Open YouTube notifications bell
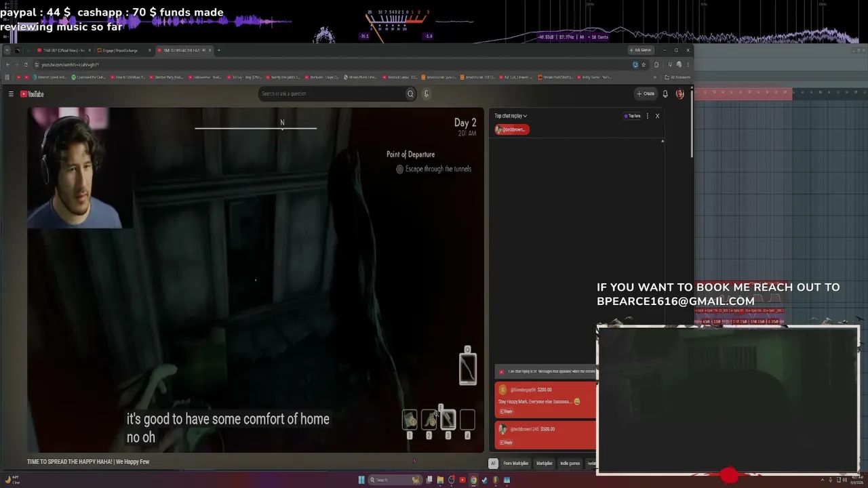 click(x=665, y=94)
